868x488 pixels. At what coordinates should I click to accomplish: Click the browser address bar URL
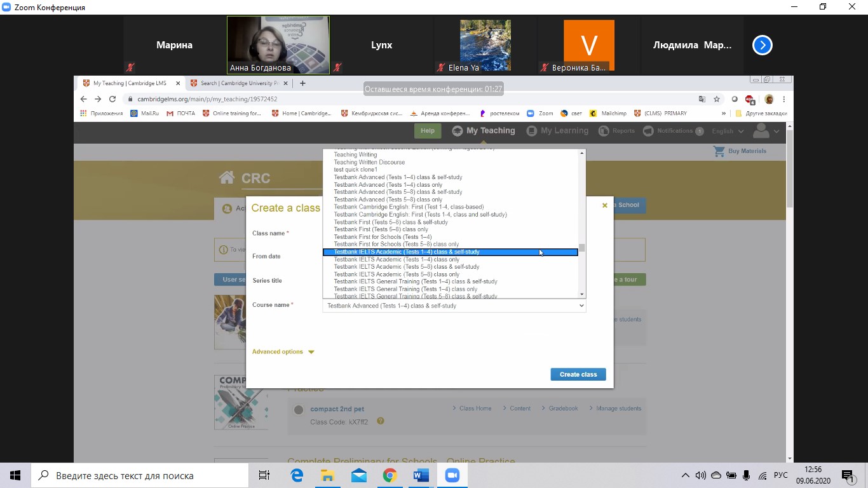(207, 99)
